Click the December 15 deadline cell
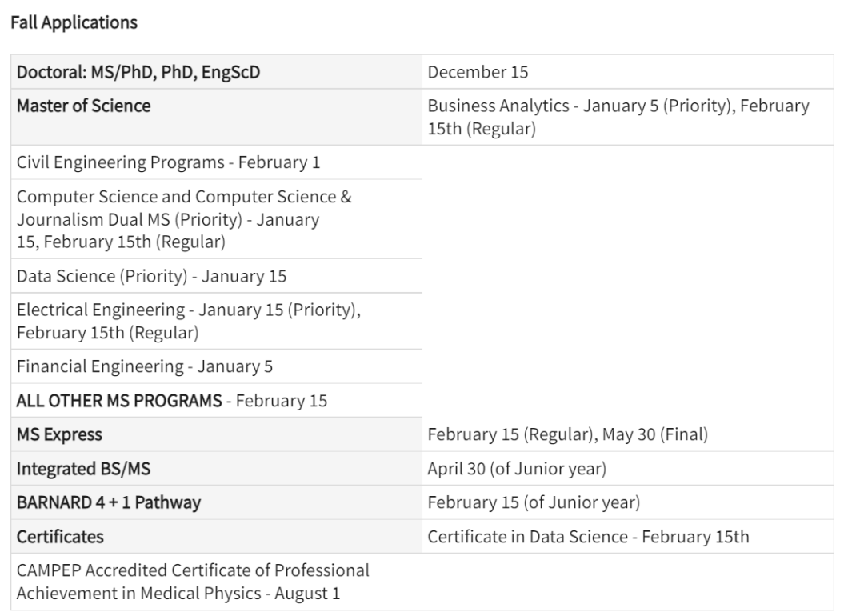Screen dimensions: 864x616 pyautogui.click(x=478, y=73)
